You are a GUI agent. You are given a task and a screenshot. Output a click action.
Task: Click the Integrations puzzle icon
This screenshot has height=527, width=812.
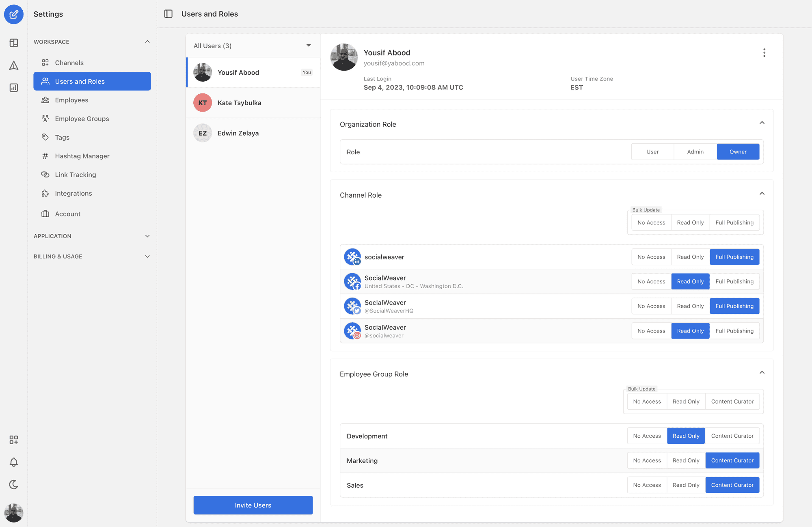[45, 193]
